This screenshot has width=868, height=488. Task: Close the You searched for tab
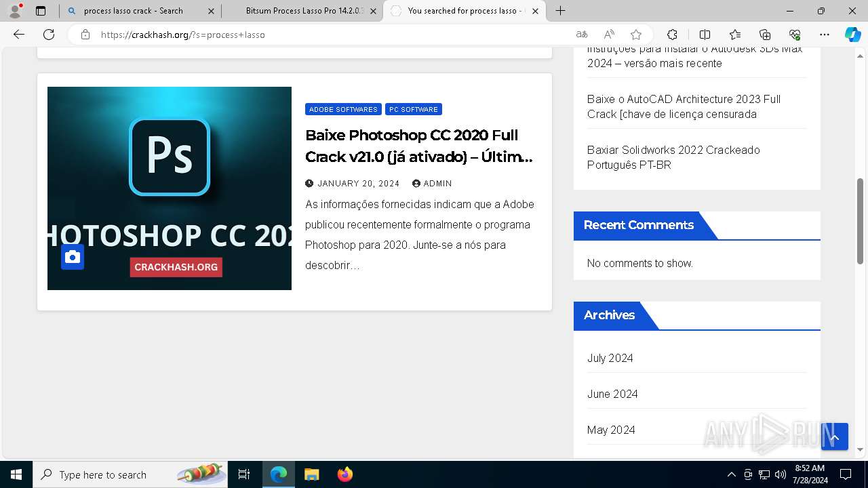pyautogui.click(x=535, y=11)
